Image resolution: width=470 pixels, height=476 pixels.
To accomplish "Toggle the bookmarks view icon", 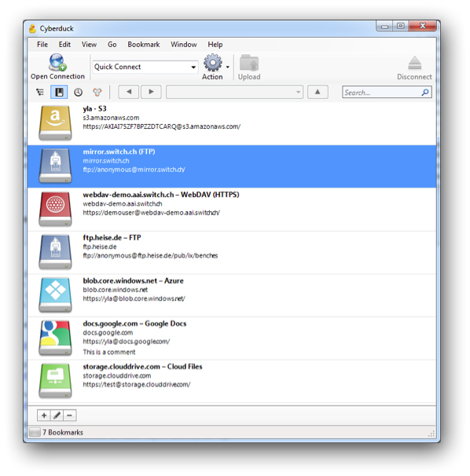I will click(59, 92).
